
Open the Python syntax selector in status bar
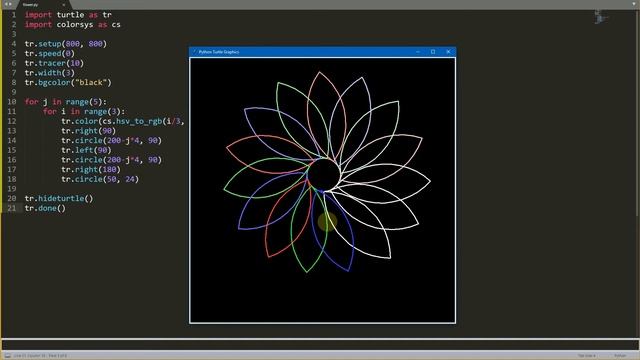tap(620, 356)
